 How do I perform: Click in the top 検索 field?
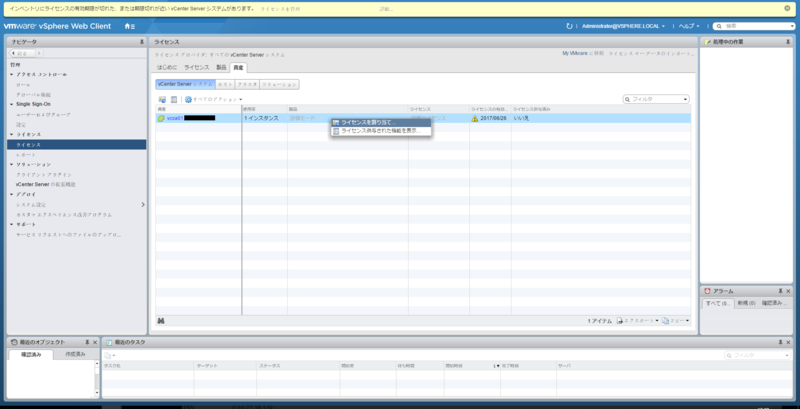(x=756, y=26)
